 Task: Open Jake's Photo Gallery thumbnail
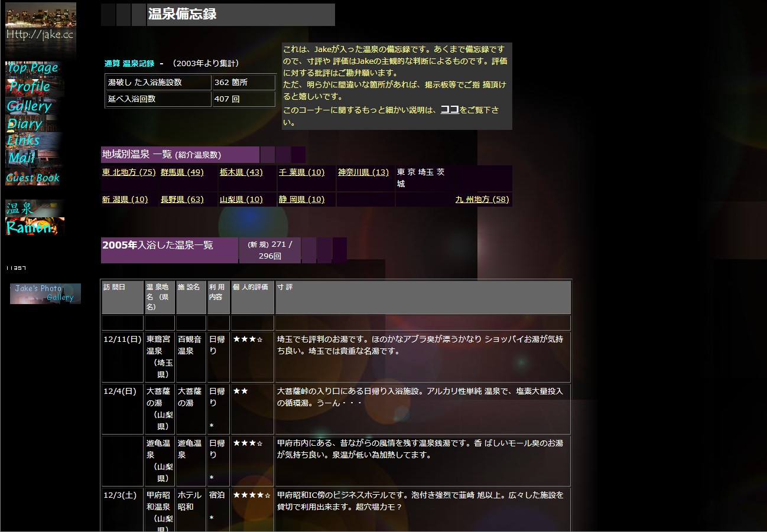click(x=45, y=293)
